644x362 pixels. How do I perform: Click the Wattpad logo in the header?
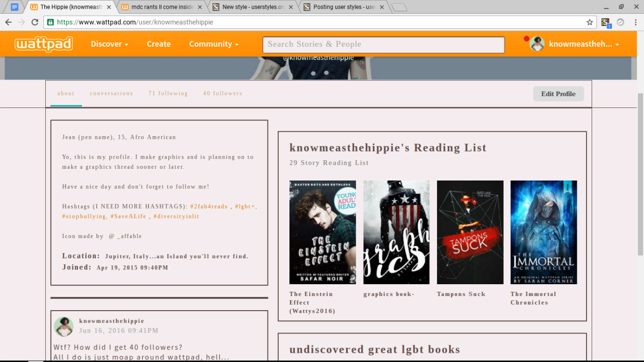[43, 44]
